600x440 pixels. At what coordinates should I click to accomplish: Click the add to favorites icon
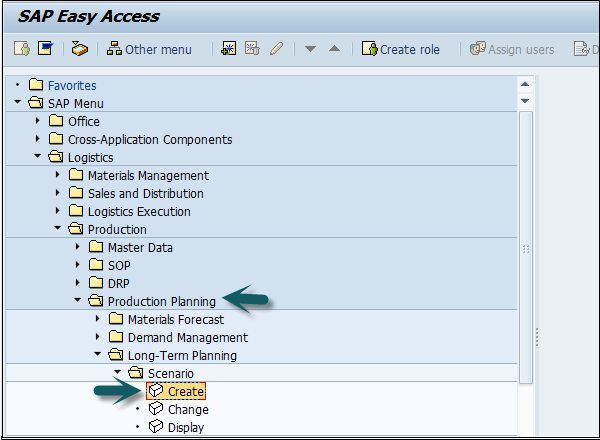pyautogui.click(x=229, y=48)
